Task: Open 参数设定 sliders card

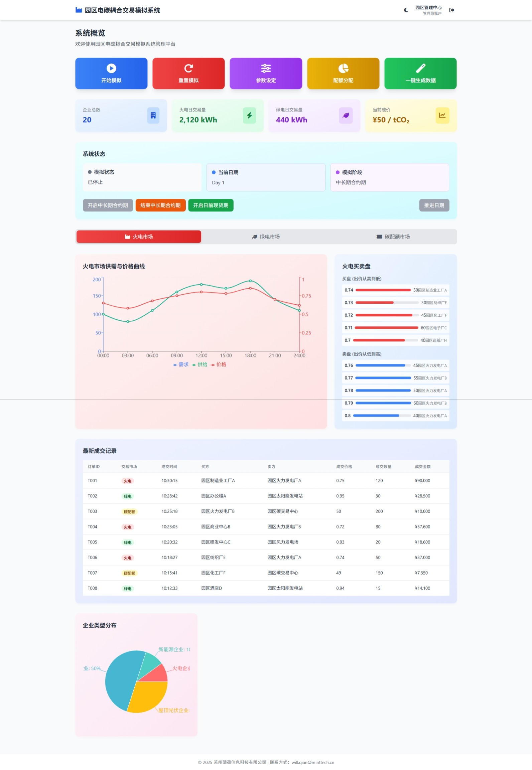Action: tap(266, 73)
